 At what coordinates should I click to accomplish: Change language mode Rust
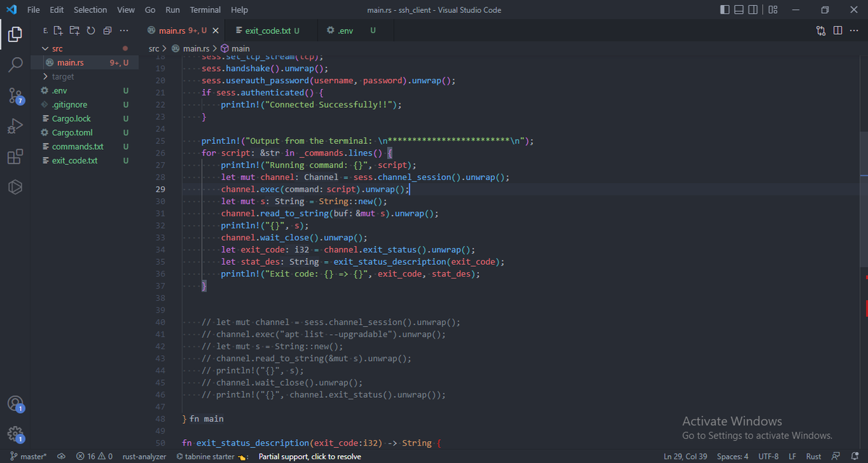coord(814,456)
